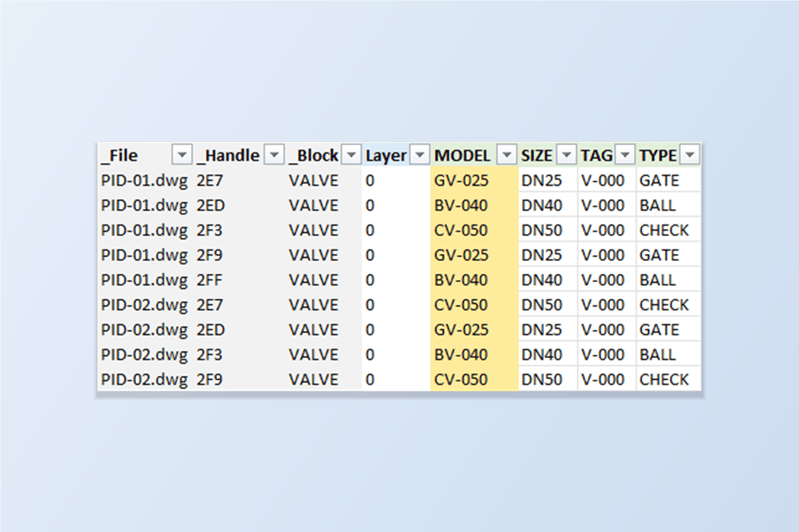Open the TAG column filter dropdown
This screenshot has height=532, width=799.
click(625, 155)
